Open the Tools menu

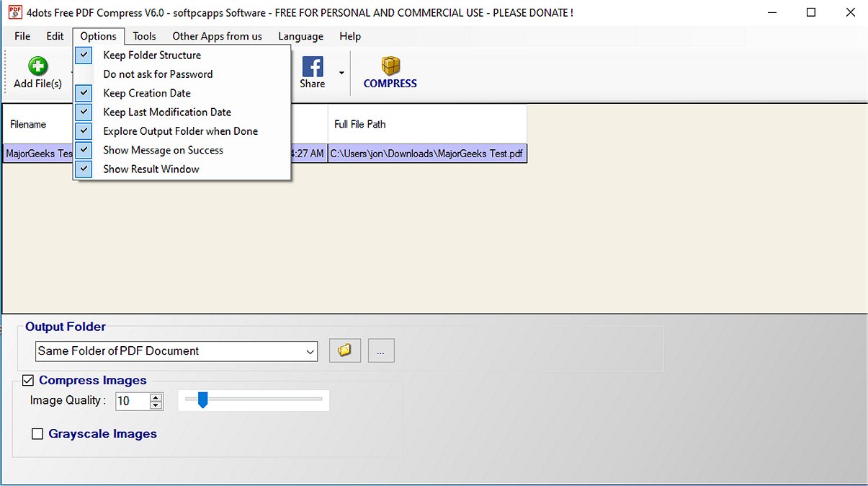[144, 36]
